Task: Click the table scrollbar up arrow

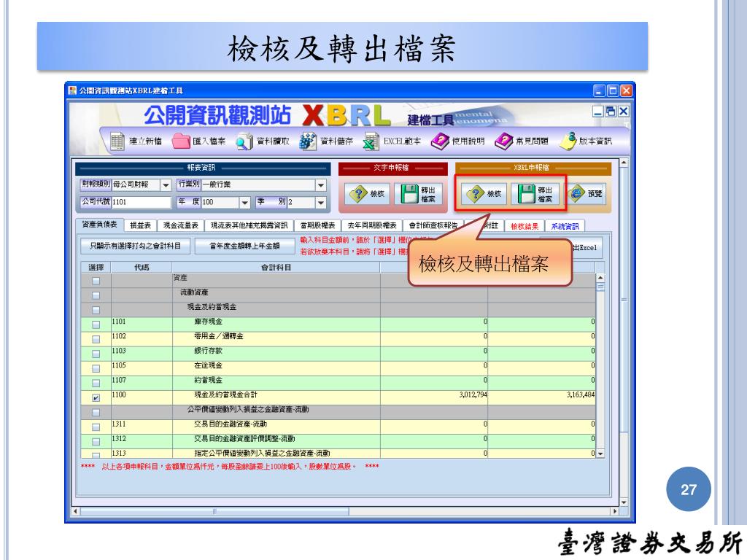Action: (x=600, y=278)
